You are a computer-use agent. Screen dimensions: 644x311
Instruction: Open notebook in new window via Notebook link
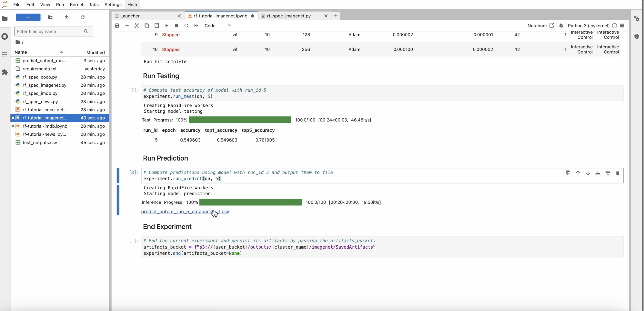[541, 26]
